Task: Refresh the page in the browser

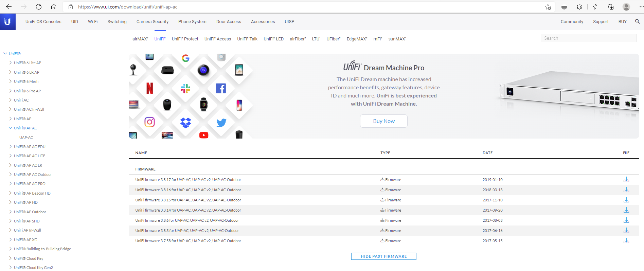Action: coord(39,7)
